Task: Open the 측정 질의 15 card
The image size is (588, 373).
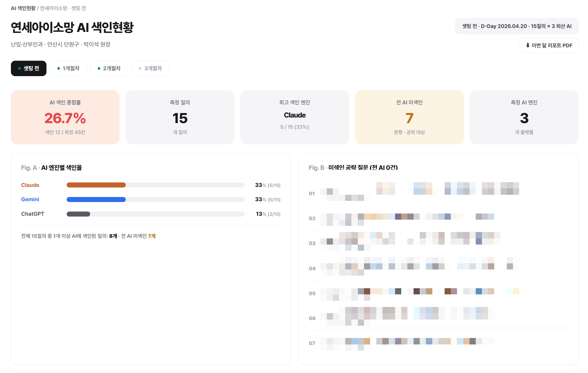Action: (x=180, y=117)
